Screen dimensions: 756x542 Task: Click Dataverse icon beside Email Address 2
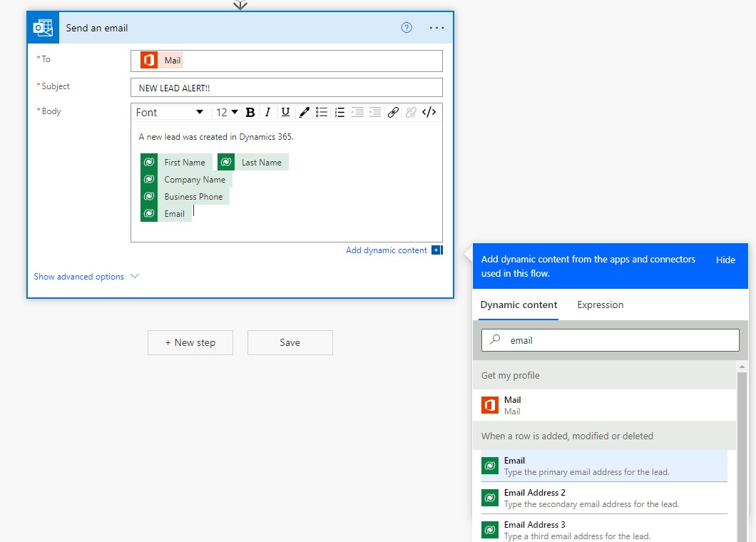[x=490, y=498]
